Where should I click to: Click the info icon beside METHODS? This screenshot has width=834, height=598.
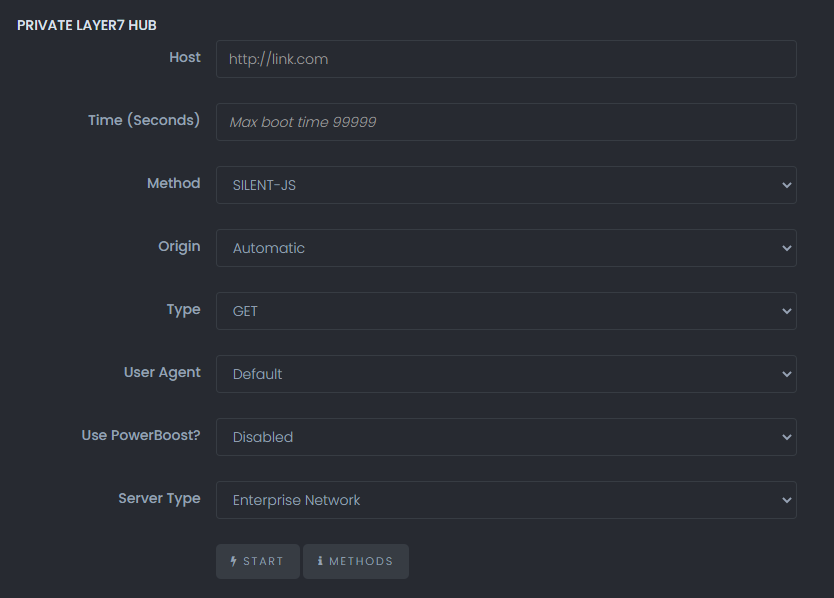coord(320,561)
